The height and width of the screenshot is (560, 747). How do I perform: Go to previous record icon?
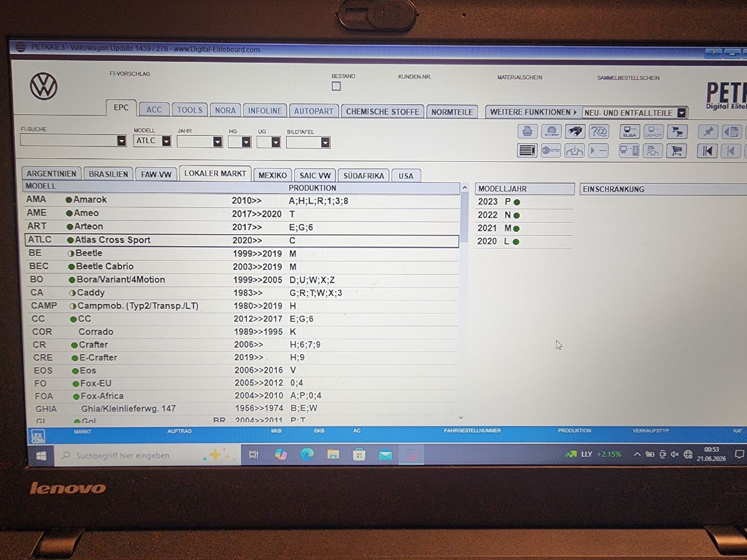[731, 151]
